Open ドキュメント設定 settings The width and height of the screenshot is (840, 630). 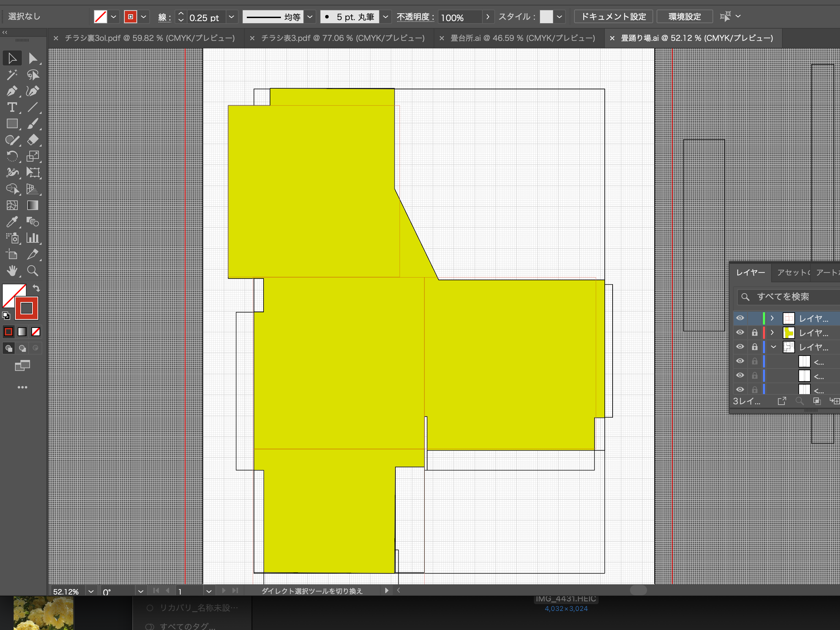pyautogui.click(x=613, y=16)
